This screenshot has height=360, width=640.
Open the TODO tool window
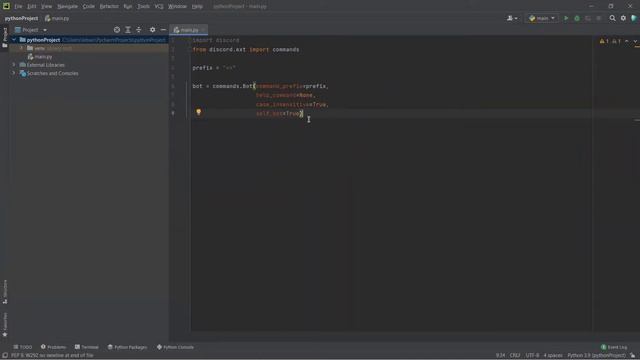pyautogui.click(x=22, y=347)
